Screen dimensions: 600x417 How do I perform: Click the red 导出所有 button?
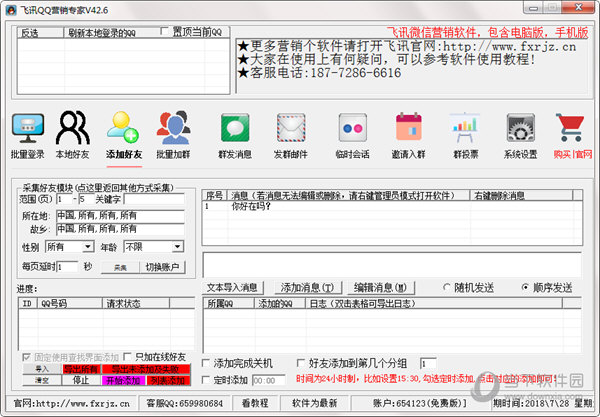(x=81, y=369)
